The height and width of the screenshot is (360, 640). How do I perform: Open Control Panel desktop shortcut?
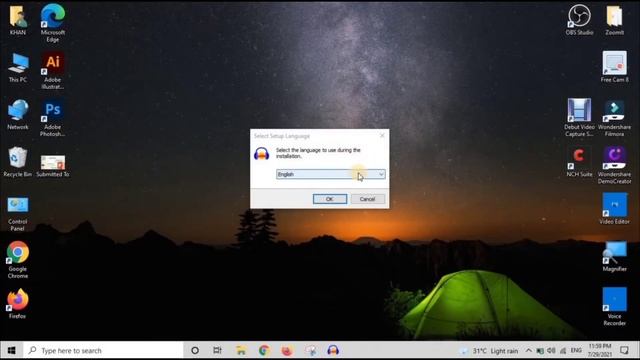[18, 213]
